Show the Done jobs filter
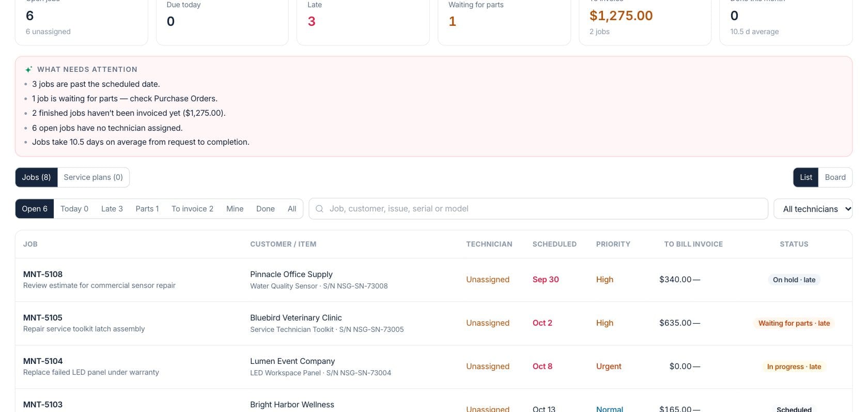Viewport: 868px width, 412px height. (x=266, y=209)
